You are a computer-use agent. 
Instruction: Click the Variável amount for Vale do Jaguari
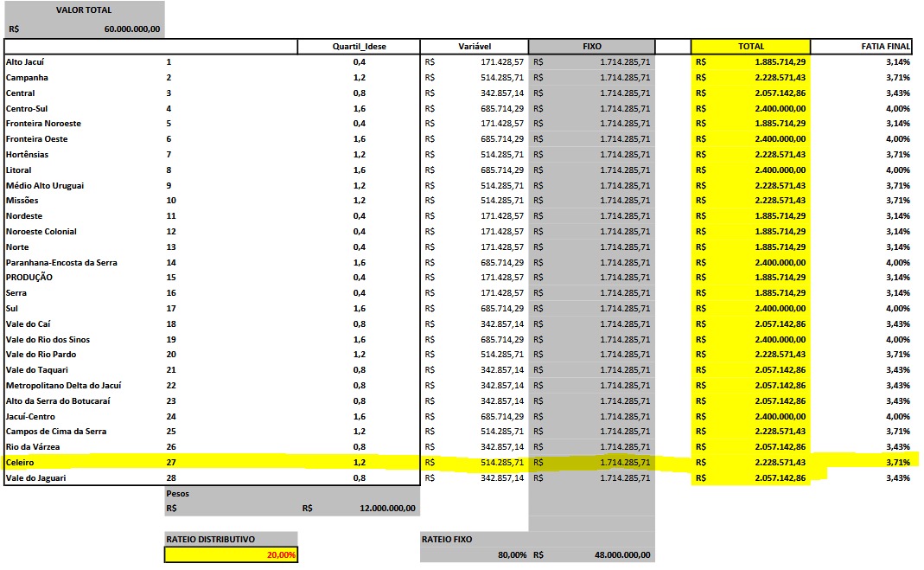coord(502,478)
